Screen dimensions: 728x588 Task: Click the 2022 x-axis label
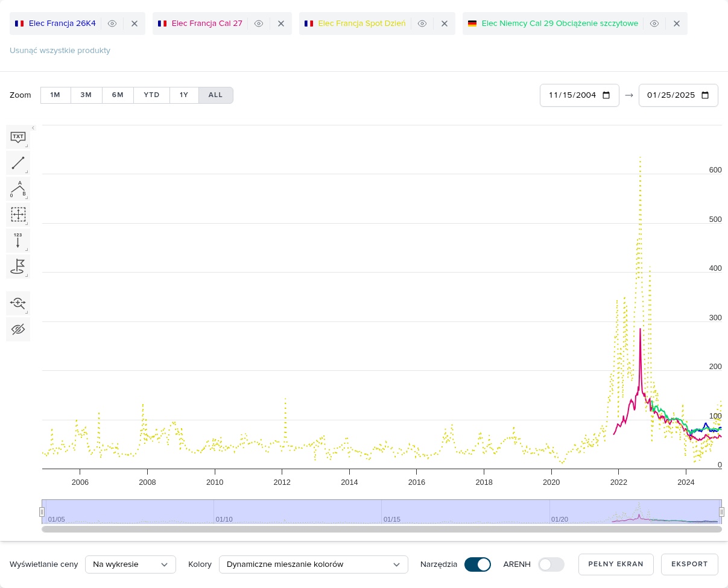click(619, 482)
